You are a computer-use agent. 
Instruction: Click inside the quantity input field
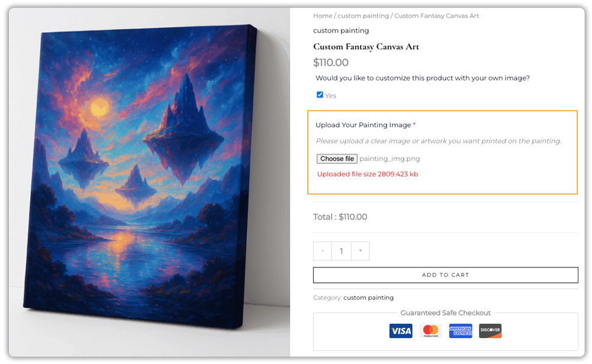(x=341, y=251)
